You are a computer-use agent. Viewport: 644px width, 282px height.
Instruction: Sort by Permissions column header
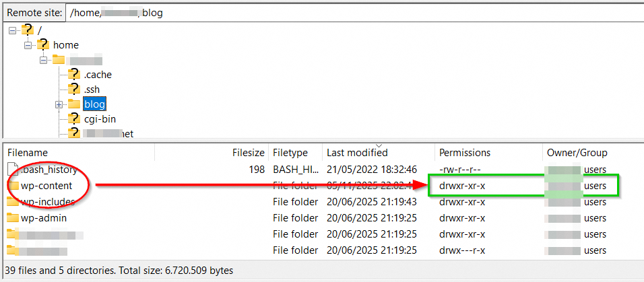[464, 153]
